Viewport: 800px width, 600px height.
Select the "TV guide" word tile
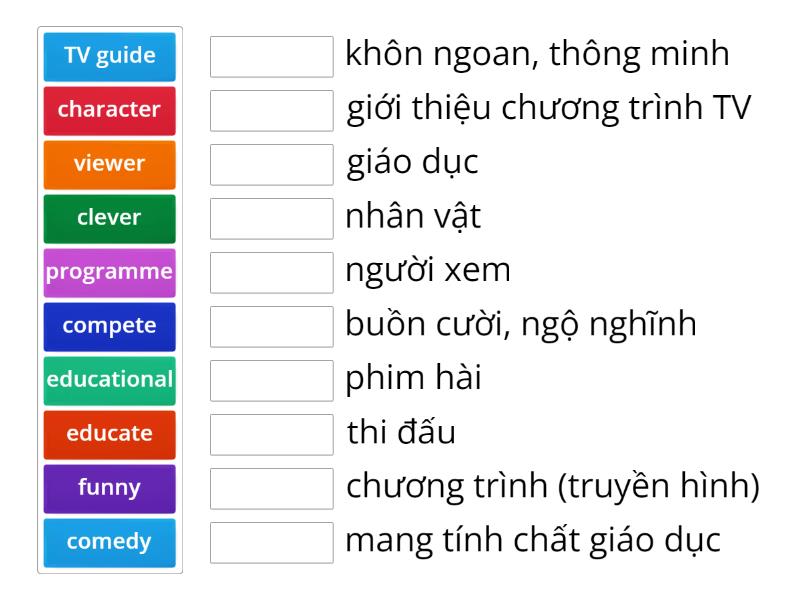tap(109, 57)
